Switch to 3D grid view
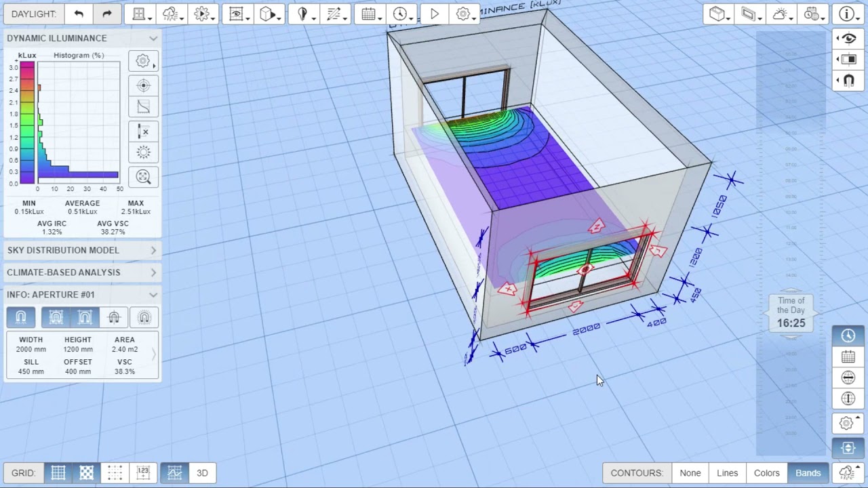The width and height of the screenshot is (868, 488). [x=202, y=473]
